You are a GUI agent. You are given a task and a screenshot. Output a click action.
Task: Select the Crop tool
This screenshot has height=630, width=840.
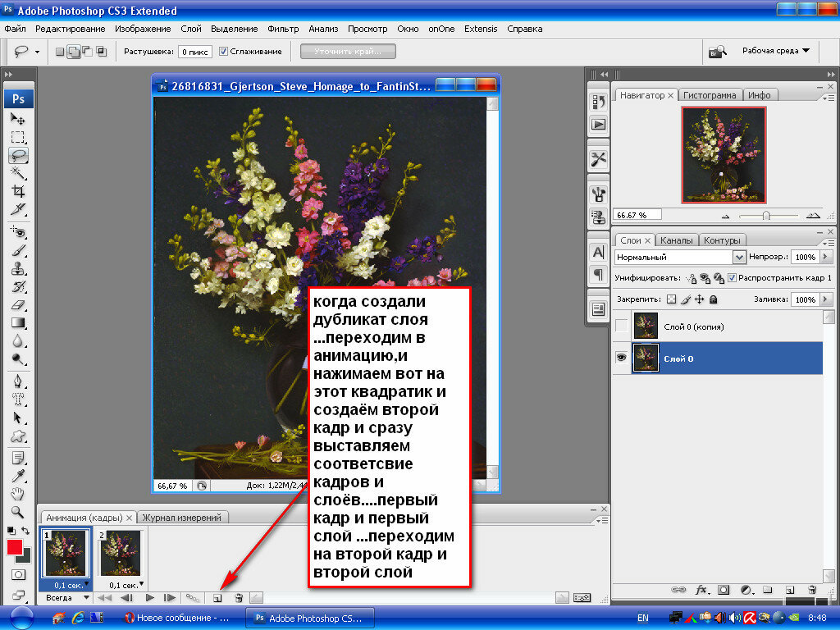[x=18, y=191]
